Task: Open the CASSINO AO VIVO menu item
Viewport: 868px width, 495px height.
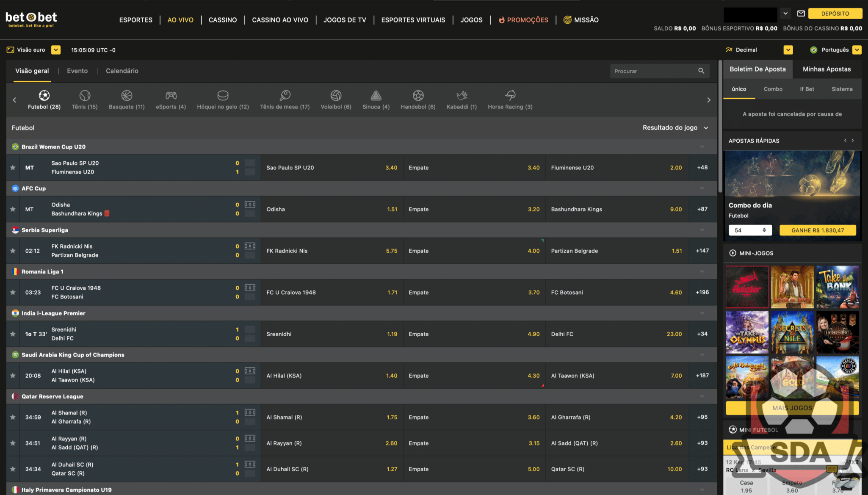Action: [280, 20]
